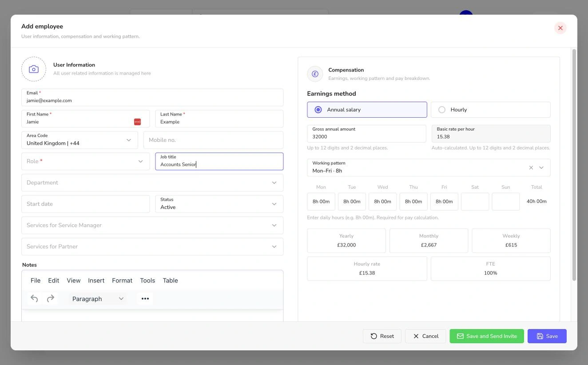Click the blue Save button
The image size is (588, 365).
pyautogui.click(x=547, y=336)
